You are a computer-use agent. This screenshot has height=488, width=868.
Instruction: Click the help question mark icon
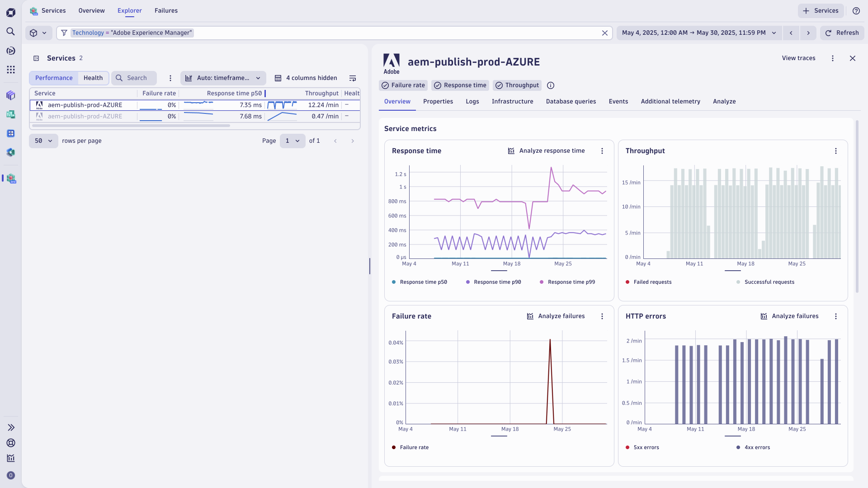point(856,11)
